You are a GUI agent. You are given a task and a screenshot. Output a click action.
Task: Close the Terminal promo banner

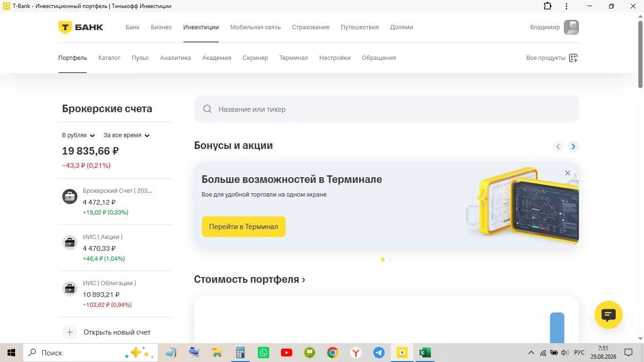[x=568, y=173]
